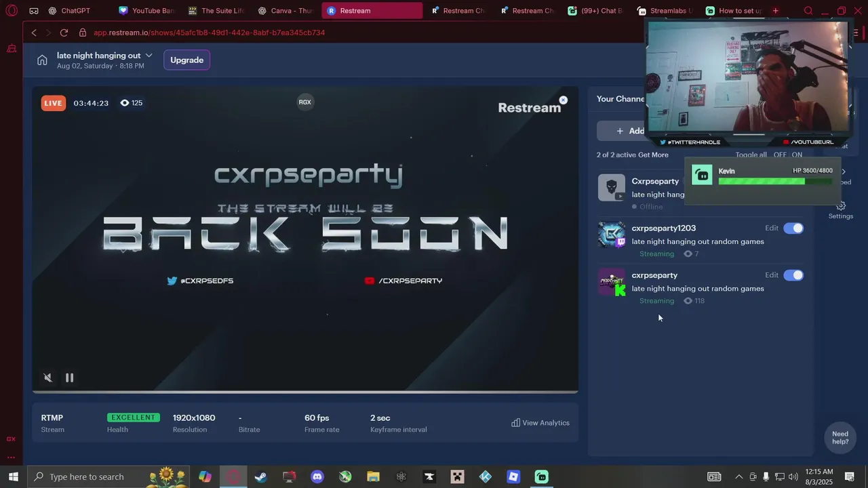Close the Restream watermark overlay
The width and height of the screenshot is (868, 488).
point(563,100)
